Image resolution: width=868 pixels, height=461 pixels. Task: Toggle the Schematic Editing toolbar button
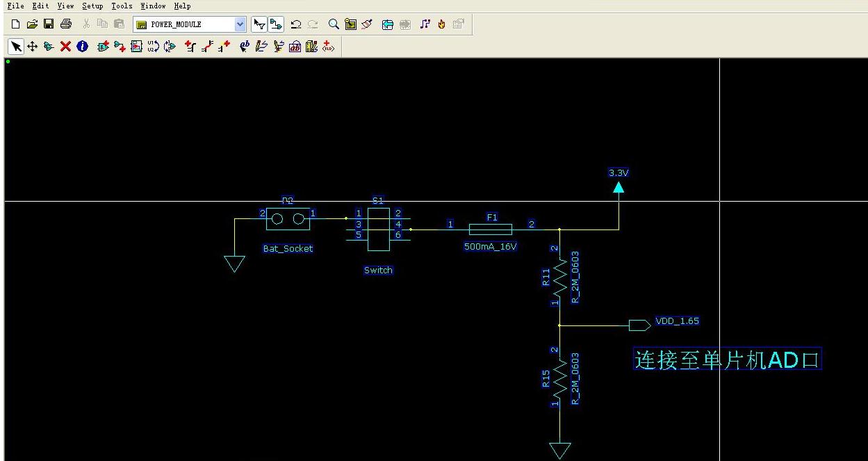[x=276, y=24]
